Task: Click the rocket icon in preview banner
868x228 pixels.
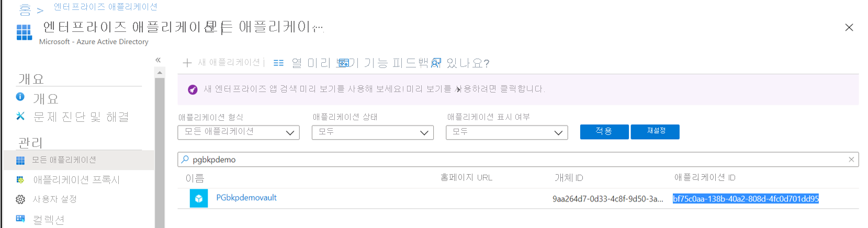Action: [x=193, y=89]
